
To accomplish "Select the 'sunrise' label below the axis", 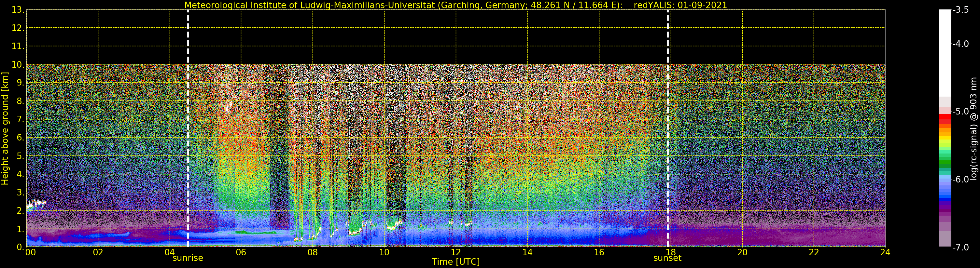I will point(188,258).
